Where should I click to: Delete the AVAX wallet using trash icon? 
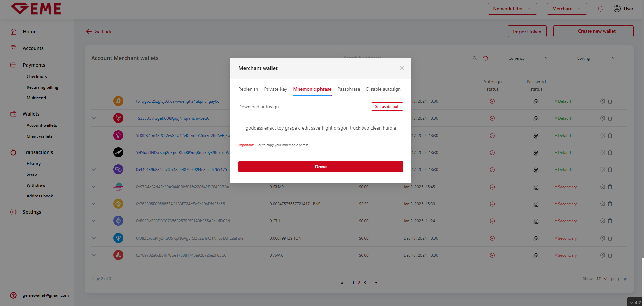pos(610,255)
